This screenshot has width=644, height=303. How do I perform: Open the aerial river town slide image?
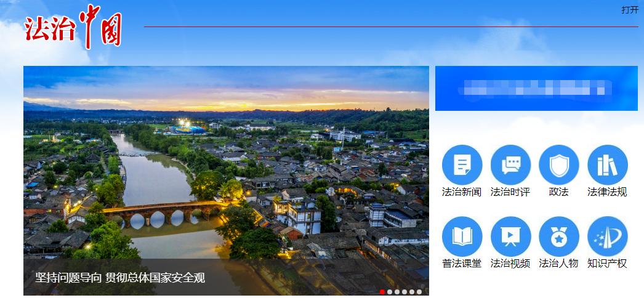(227, 180)
